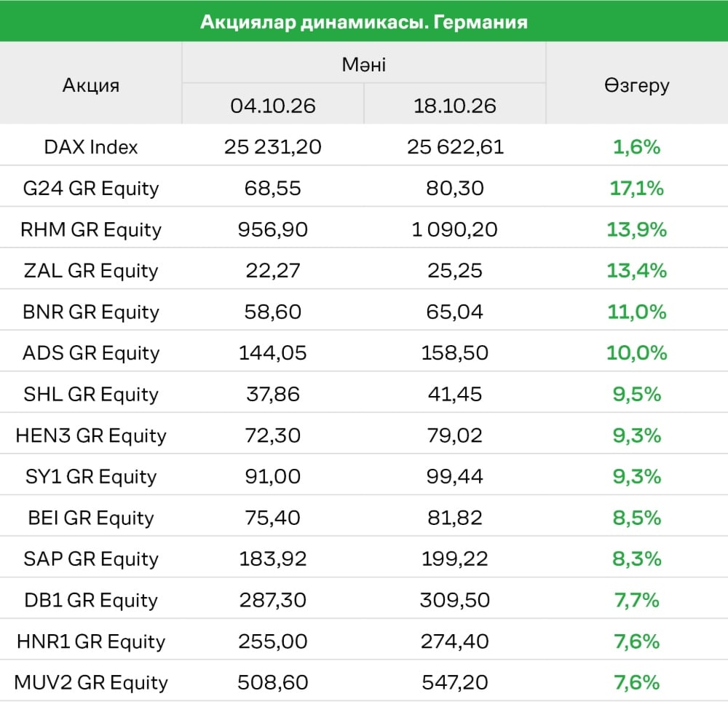Image resolution: width=728 pixels, height=707 pixels.
Task: Click the 79,02 value cell
Action: coord(455,436)
